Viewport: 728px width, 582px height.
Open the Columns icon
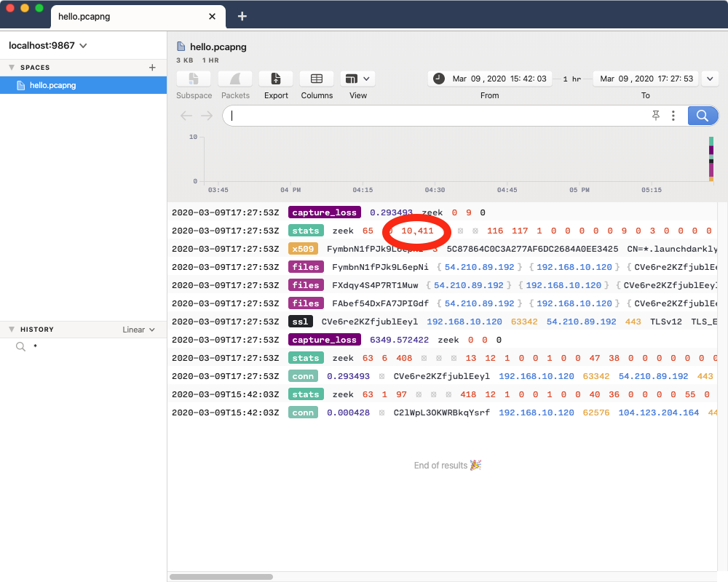[x=316, y=79]
